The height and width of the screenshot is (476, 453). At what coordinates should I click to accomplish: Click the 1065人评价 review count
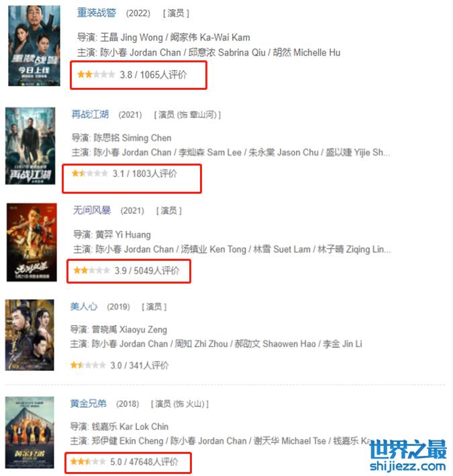tap(163, 74)
